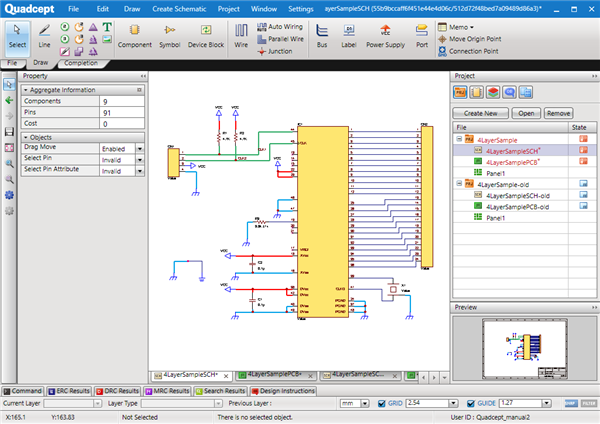This screenshot has width=600, height=424.
Task: Activate the Select arrow tool
Action: pos(17,38)
